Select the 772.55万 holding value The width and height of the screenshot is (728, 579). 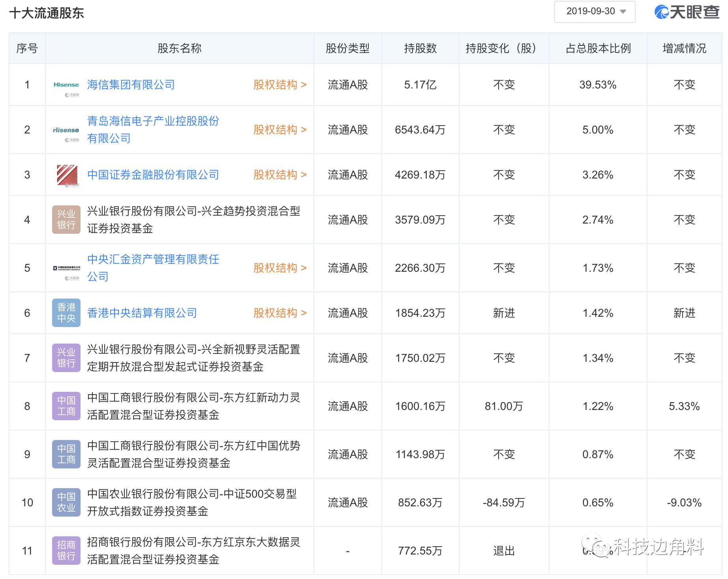(x=420, y=551)
